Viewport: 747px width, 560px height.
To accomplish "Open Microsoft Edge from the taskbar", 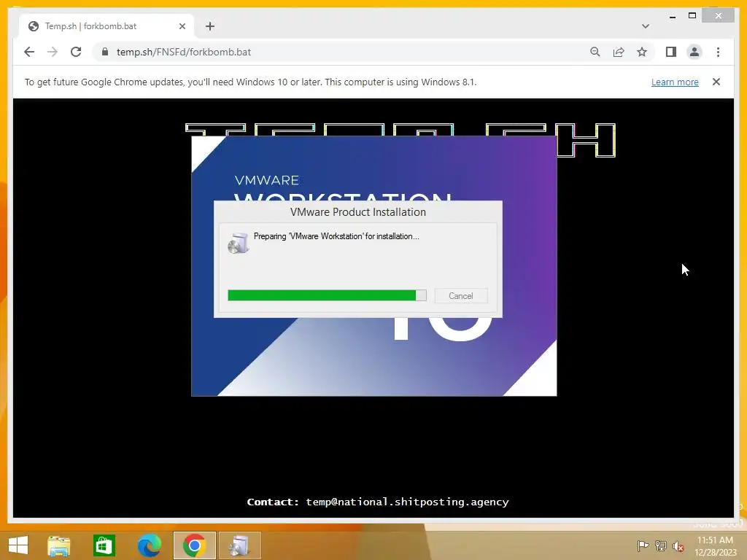I will click(149, 545).
